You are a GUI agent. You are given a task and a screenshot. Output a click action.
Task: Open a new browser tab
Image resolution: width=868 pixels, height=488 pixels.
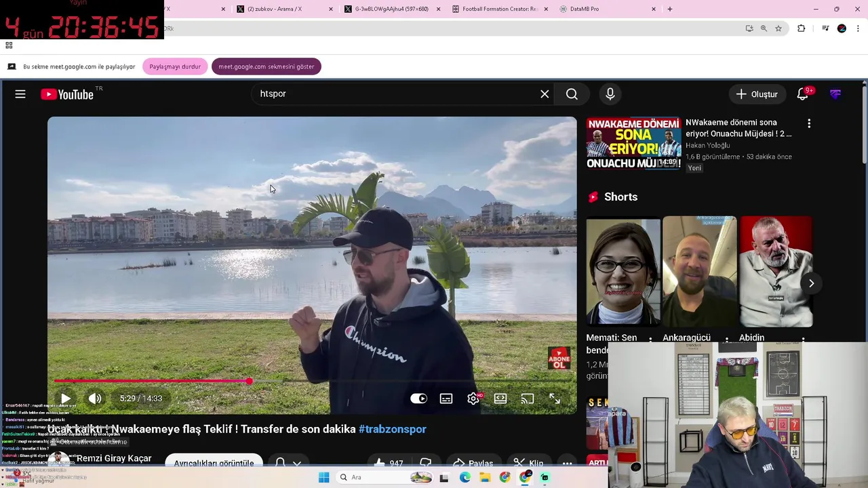click(670, 9)
